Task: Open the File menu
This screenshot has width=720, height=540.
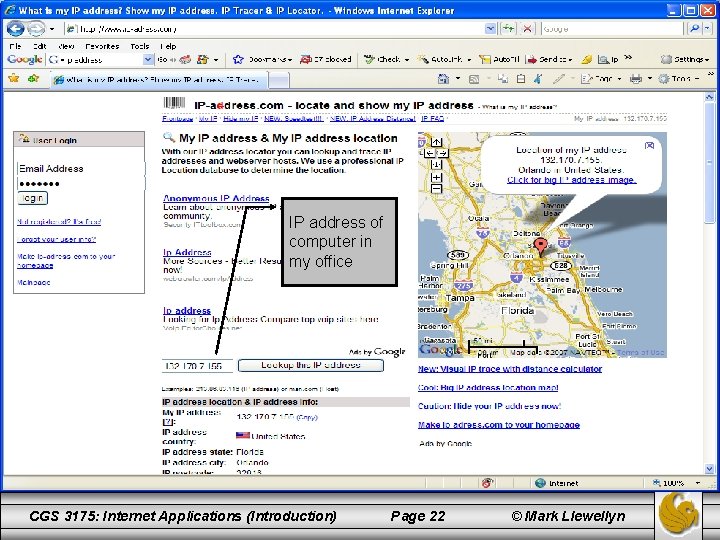Action: (15, 46)
